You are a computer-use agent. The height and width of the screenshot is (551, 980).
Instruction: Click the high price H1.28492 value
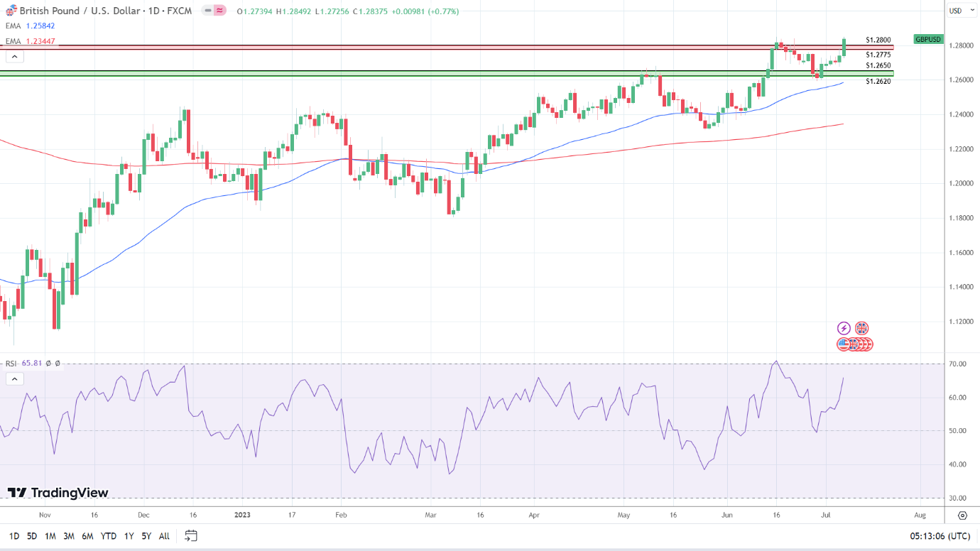pos(294,11)
